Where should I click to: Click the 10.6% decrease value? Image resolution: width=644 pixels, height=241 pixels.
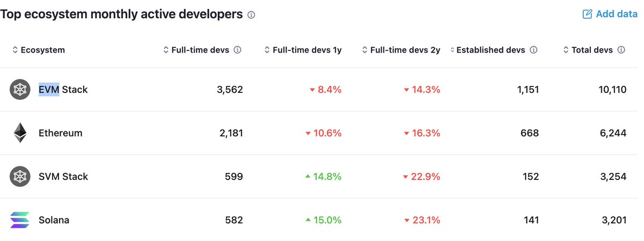tap(324, 133)
